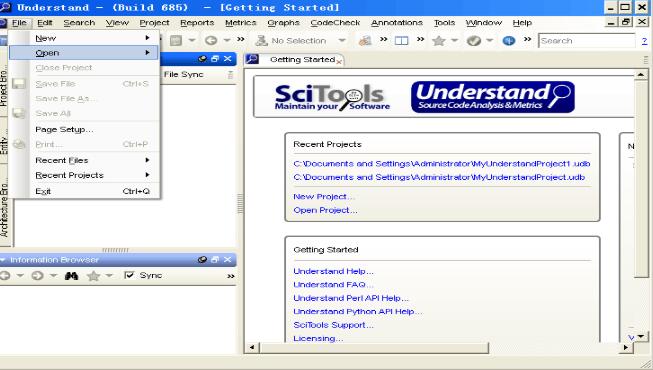Click the analyze project icon beside No Selection dropdown
The width and height of the screenshot is (653, 370).
coord(365,40)
